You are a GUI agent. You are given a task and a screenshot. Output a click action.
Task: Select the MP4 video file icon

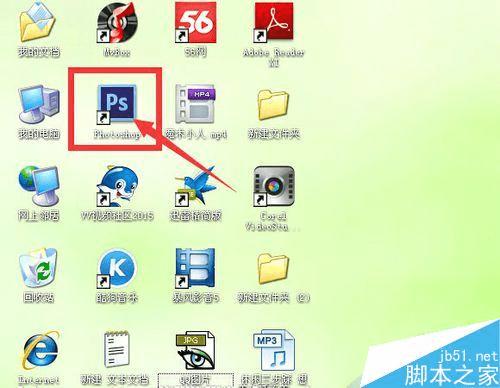[195, 104]
